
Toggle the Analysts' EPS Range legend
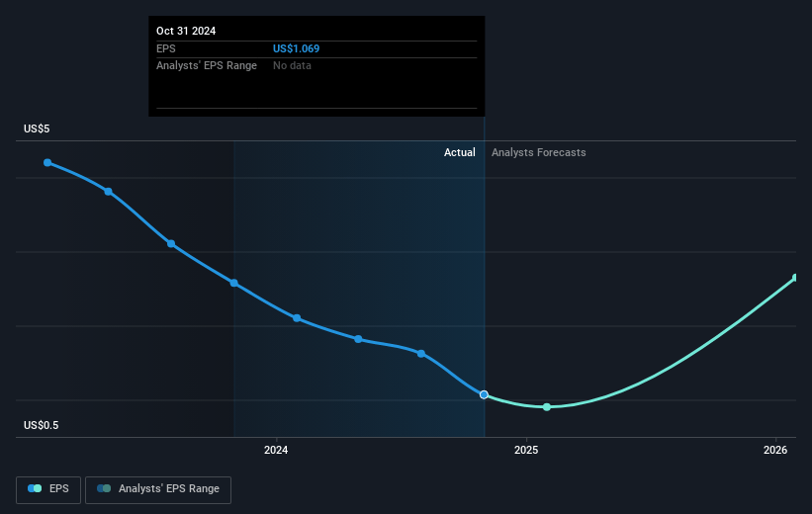pyautogui.click(x=158, y=489)
